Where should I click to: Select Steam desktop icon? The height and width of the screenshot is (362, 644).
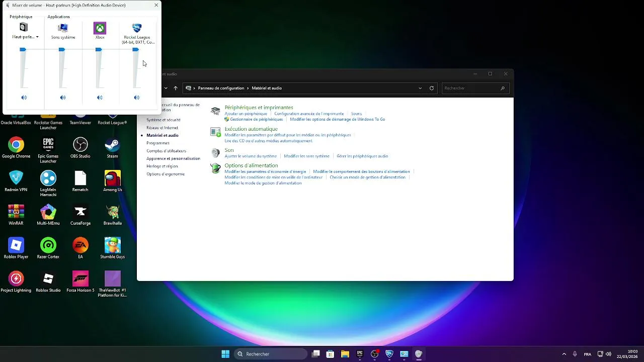[x=113, y=148]
